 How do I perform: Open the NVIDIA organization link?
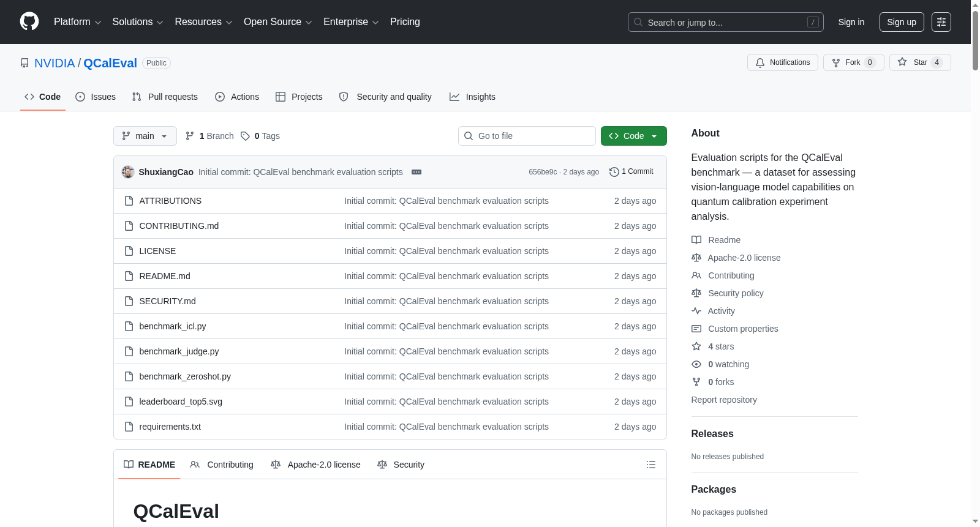tap(55, 63)
